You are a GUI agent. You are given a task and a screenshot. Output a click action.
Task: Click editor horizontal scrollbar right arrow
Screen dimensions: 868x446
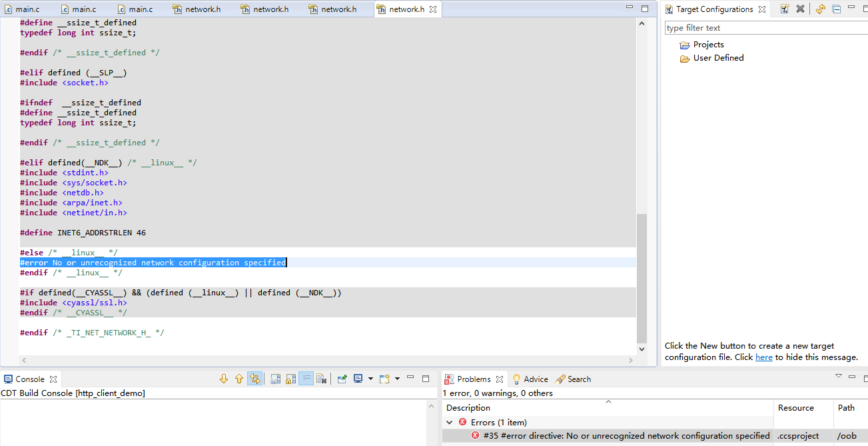pos(631,361)
